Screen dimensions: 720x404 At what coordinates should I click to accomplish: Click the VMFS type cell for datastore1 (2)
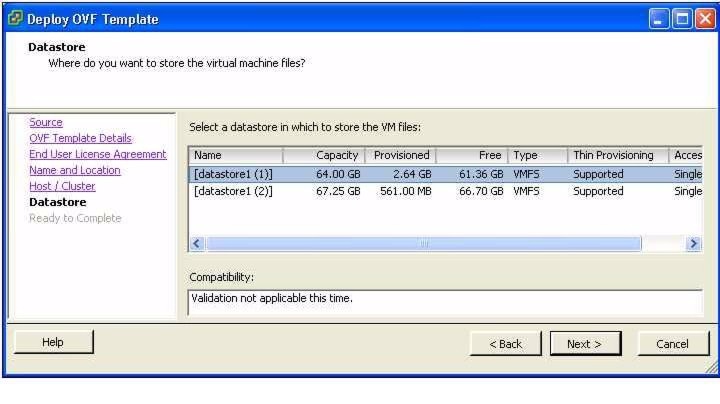tap(526, 191)
